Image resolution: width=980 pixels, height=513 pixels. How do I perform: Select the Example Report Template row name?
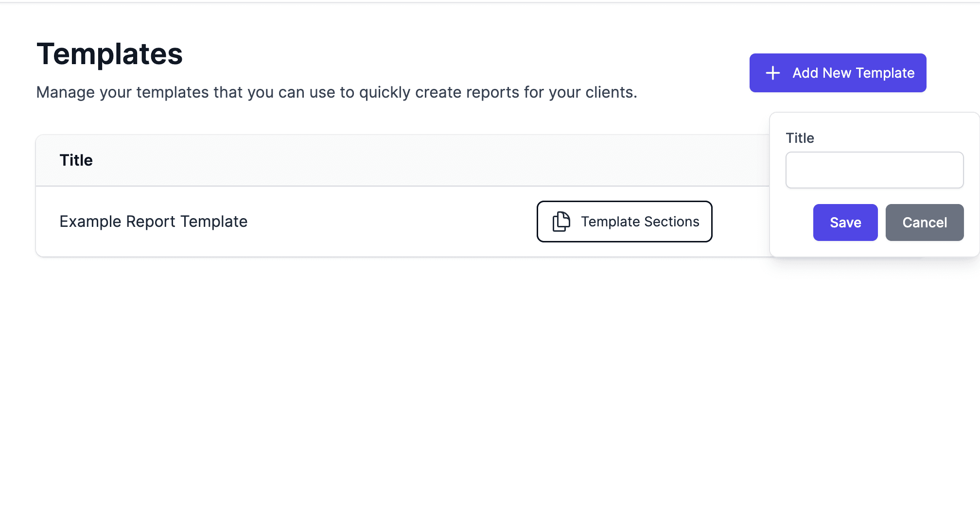click(153, 222)
